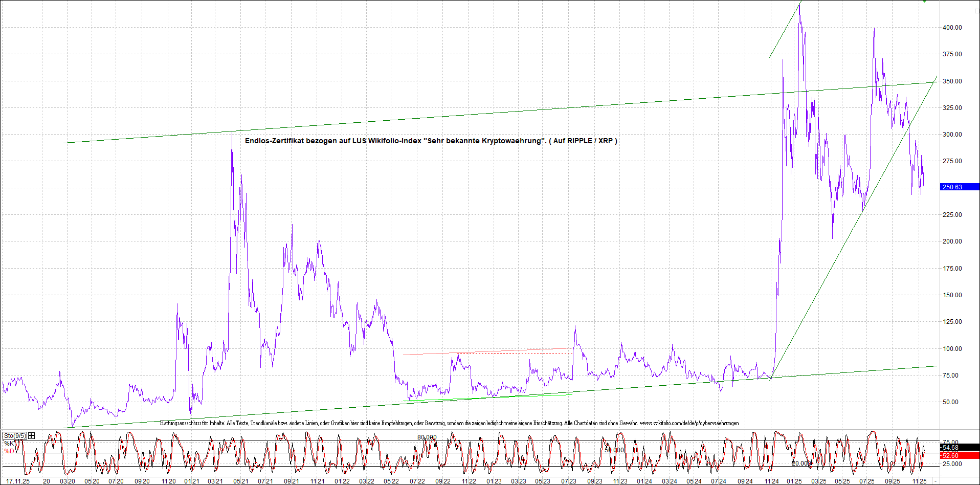Screen dimensions: 980x485
Task: Click the 11|25 date label on axis
Action: tap(919, 481)
